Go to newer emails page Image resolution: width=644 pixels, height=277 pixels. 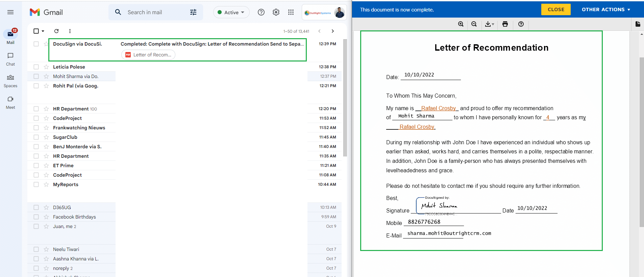point(319,31)
